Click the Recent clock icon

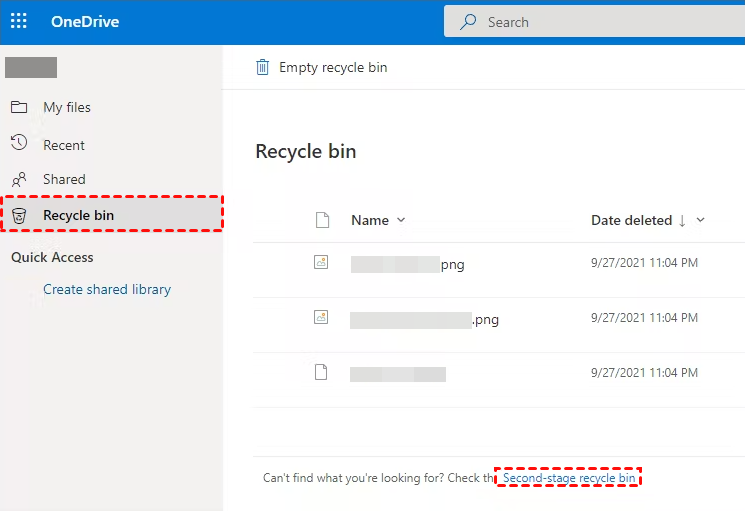tap(19, 145)
